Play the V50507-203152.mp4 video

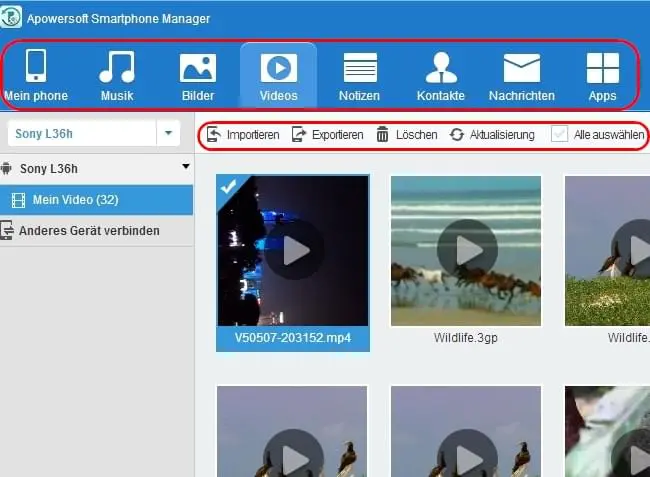[295, 250]
